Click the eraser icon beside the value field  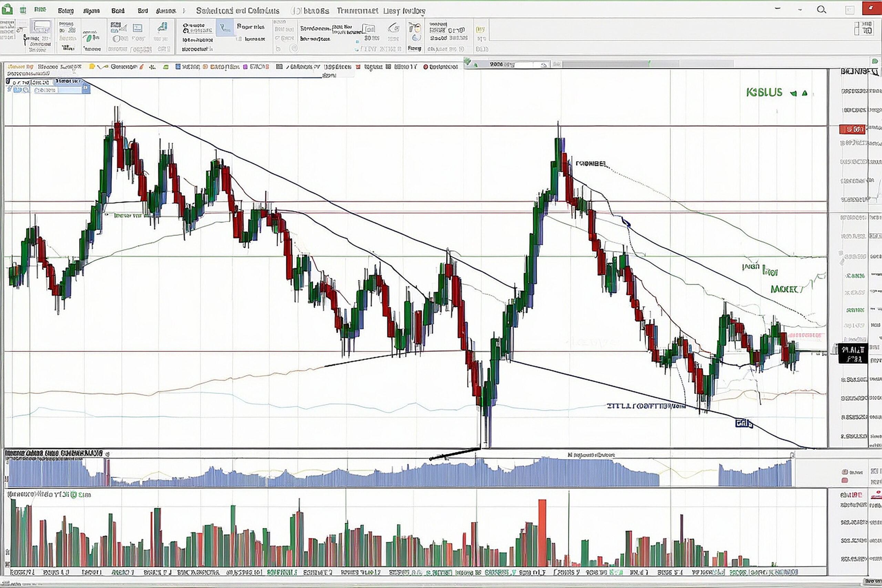click(x=543, y=65)
